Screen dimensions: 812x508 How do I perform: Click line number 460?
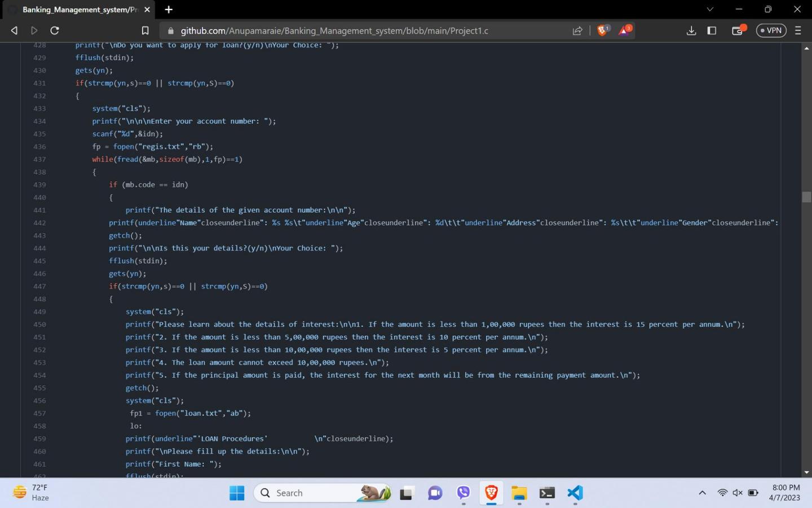pyautogui.click(x=39, y=451)
